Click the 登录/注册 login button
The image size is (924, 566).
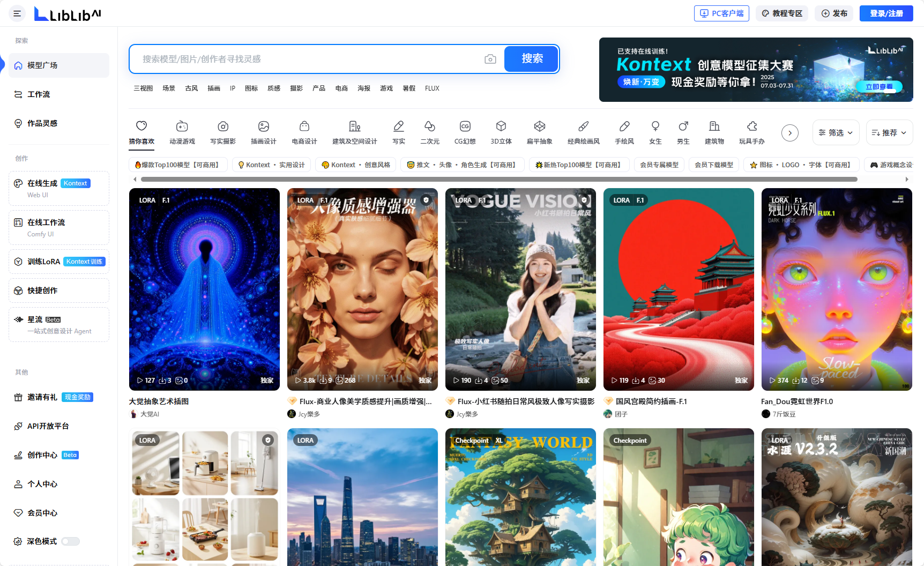886,13
